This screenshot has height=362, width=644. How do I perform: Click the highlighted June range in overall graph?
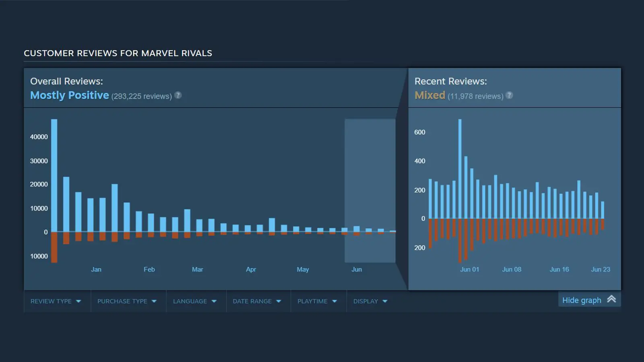370,191
